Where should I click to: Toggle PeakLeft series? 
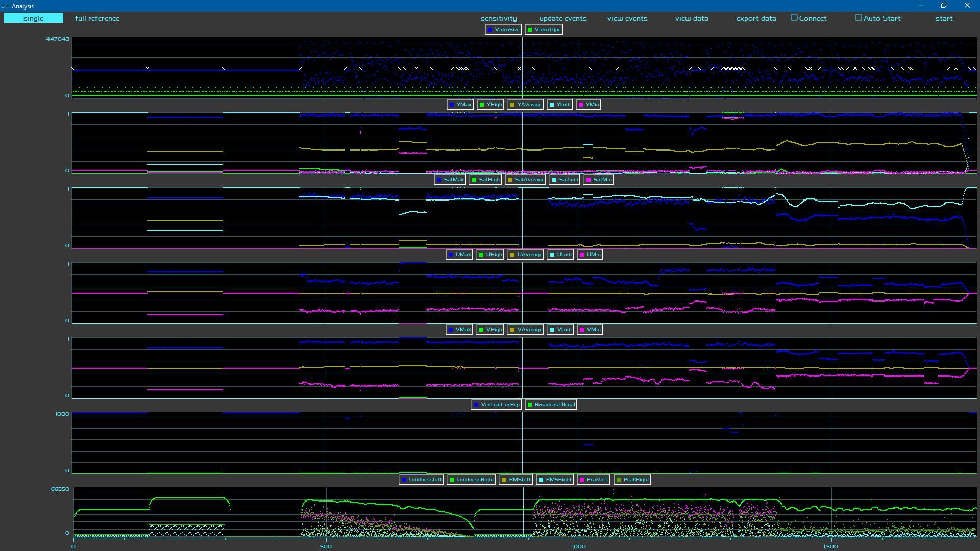[x=594, y=480]
